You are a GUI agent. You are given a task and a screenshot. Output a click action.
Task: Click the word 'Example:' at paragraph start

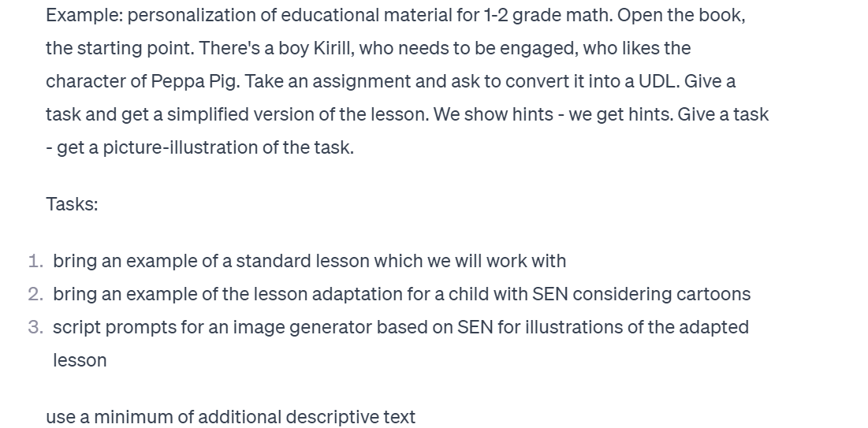coord(84,16)
